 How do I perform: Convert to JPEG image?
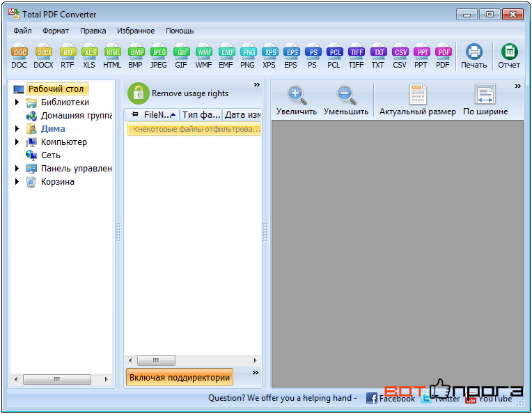159,56
